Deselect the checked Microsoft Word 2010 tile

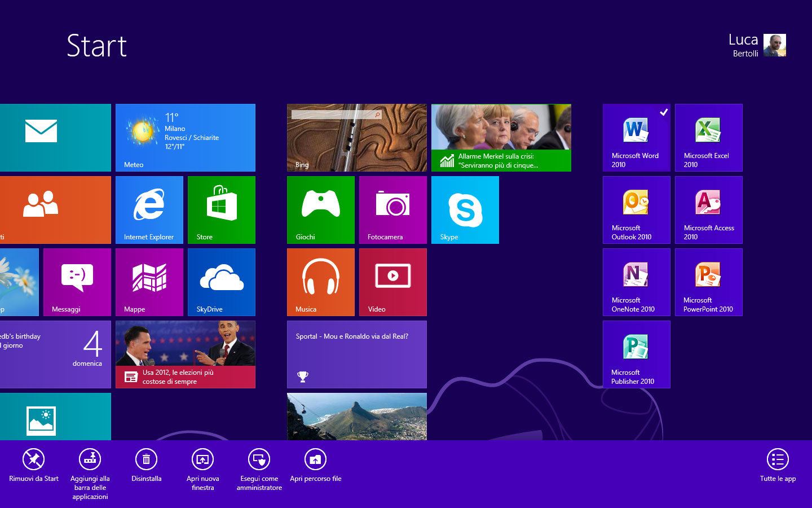[637, 138]
